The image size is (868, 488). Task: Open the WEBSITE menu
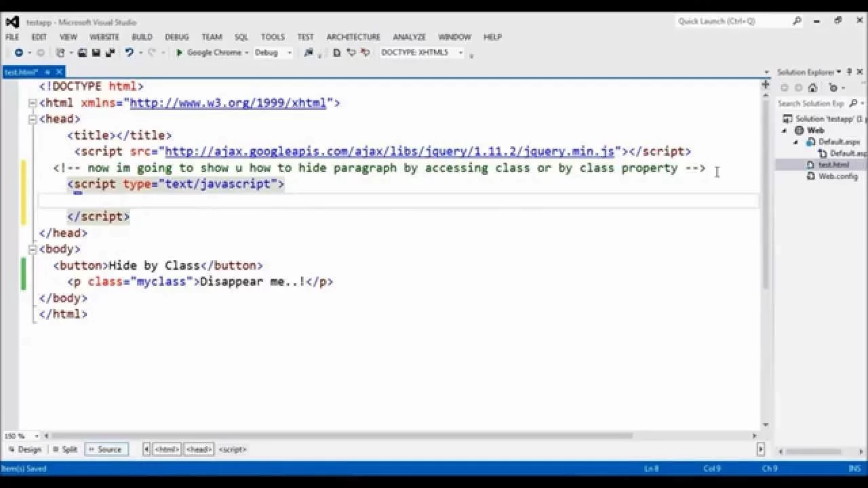104,37
